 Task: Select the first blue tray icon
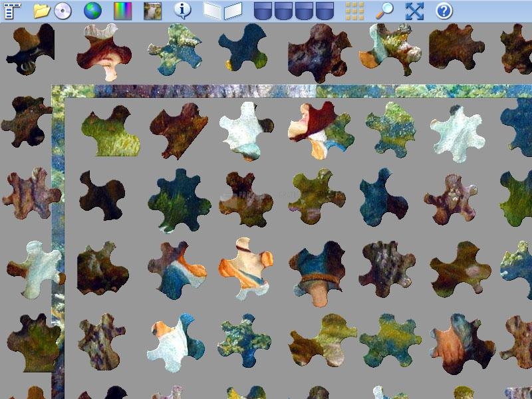(x=263, y=11)
